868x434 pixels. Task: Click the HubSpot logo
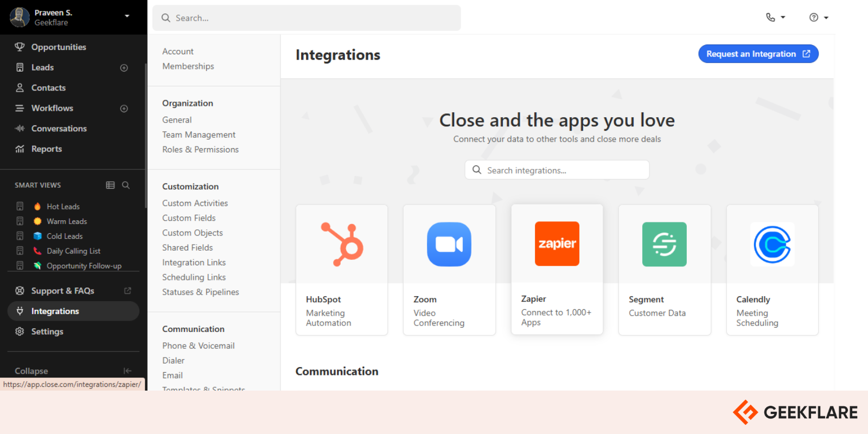click(x=342, y=244)
